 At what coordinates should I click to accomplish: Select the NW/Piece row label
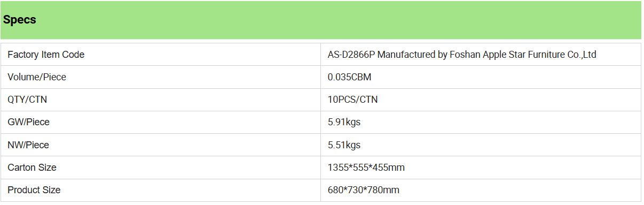[28, 145]
